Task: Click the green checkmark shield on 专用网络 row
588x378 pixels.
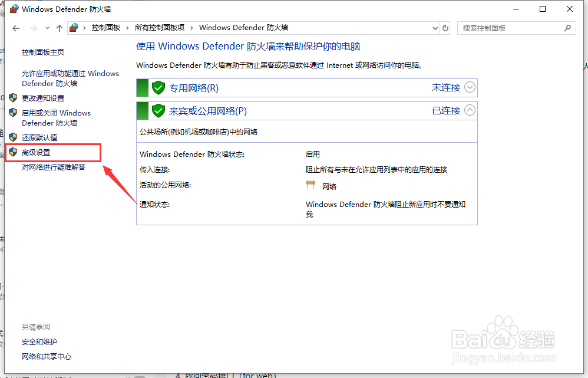Action: (x=158, y=87)
